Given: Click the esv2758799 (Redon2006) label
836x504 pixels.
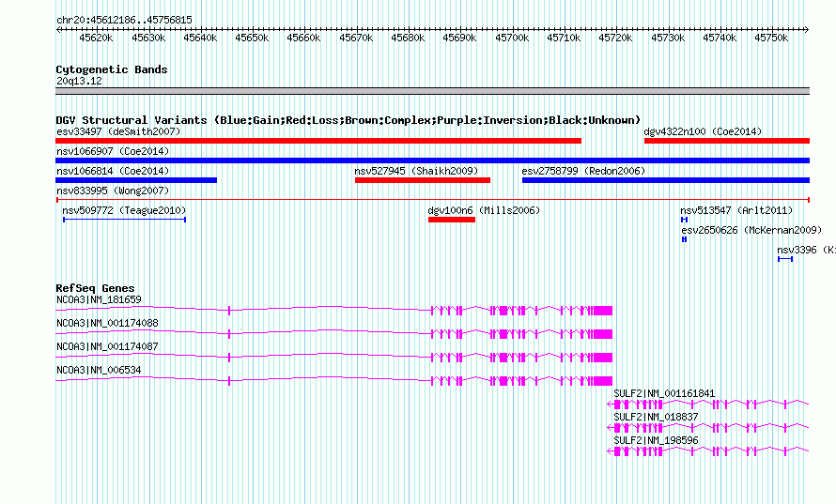Looking at the screenshot, I should [x=583, y=171].
